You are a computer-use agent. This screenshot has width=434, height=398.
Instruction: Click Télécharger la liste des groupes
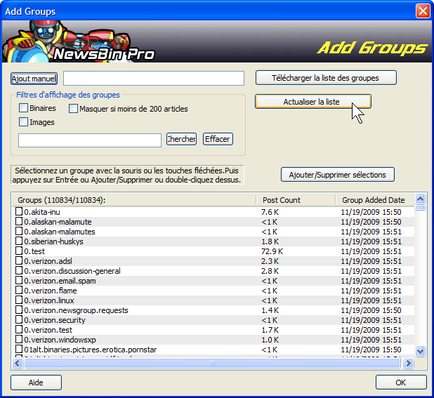coord(326,78)
